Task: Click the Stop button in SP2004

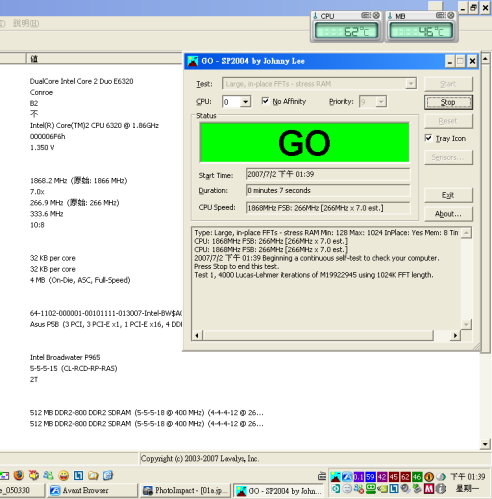Action: [x=448, y=102]
